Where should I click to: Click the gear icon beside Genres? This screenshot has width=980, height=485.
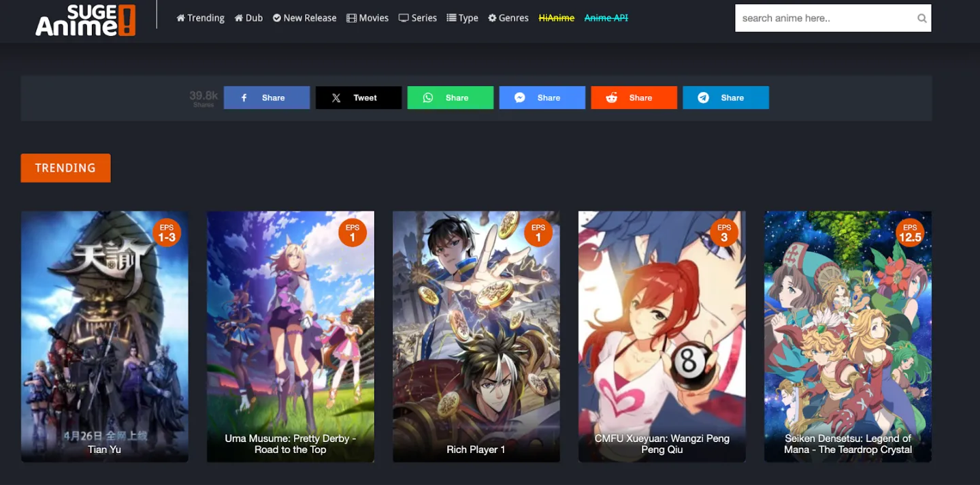pyautogui.click(x=492, y=18)
